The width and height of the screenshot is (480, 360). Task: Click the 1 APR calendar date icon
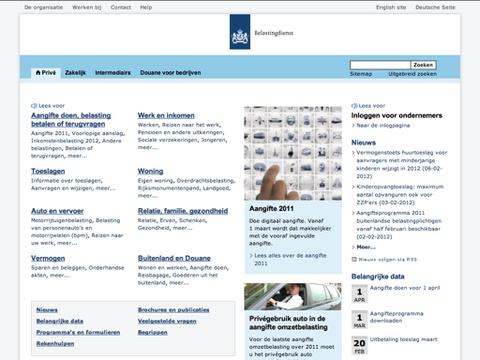coord(359,294)
